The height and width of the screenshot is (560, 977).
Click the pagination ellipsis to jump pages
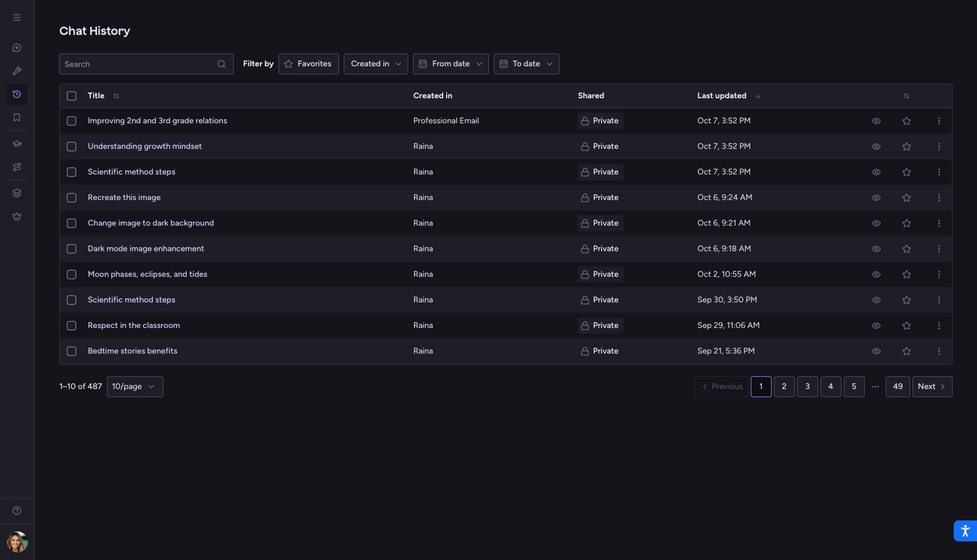click(x=875, y=387)
